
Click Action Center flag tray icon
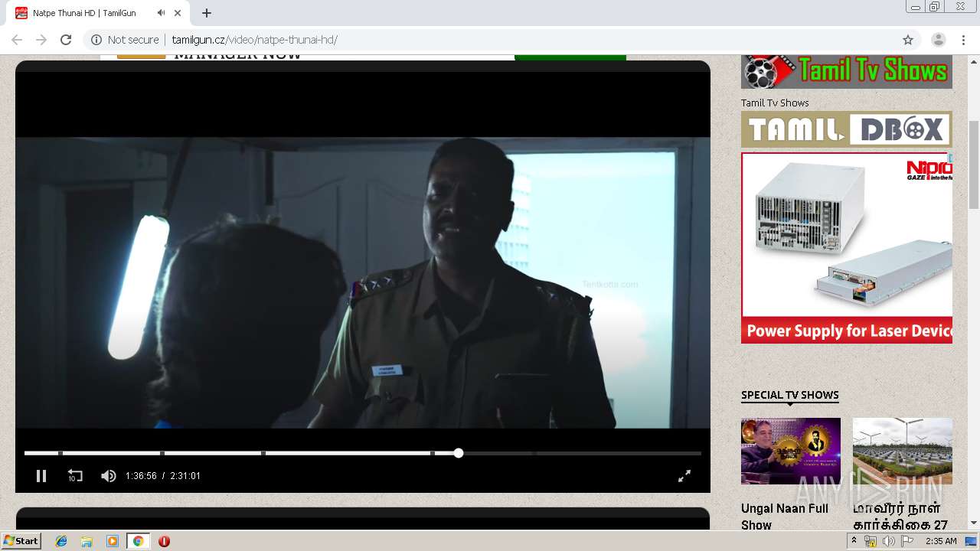click(907, 541)
